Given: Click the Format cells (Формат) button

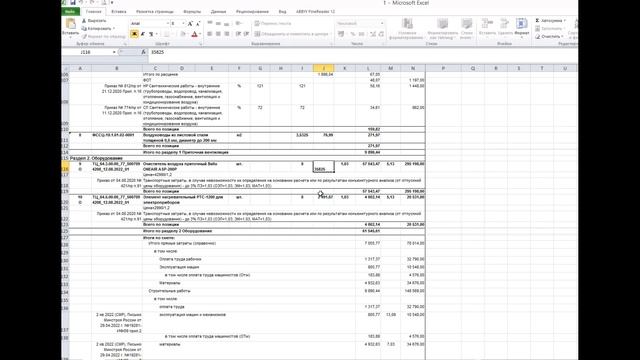Looking at the screenshot, I should coord(522,27).
